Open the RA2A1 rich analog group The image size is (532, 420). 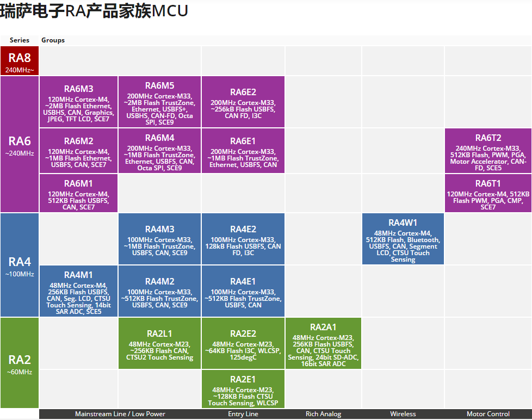[x=323, y=343]
